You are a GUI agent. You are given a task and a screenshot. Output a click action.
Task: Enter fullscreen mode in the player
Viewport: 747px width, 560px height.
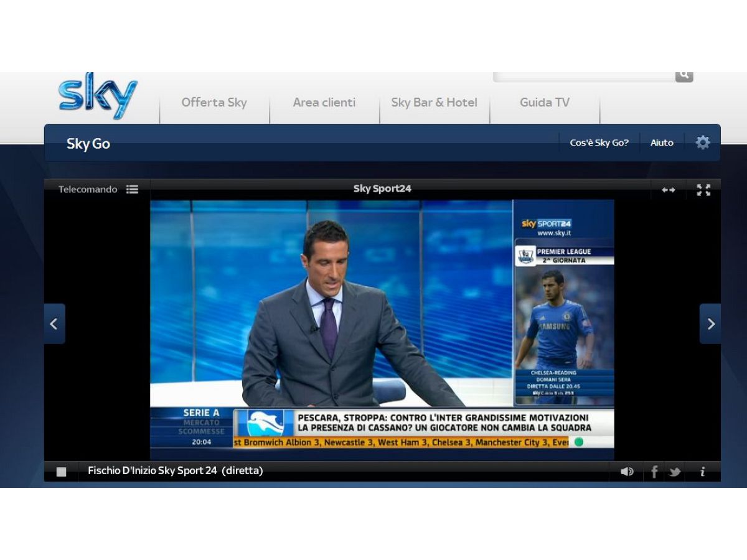coord(703,190)
